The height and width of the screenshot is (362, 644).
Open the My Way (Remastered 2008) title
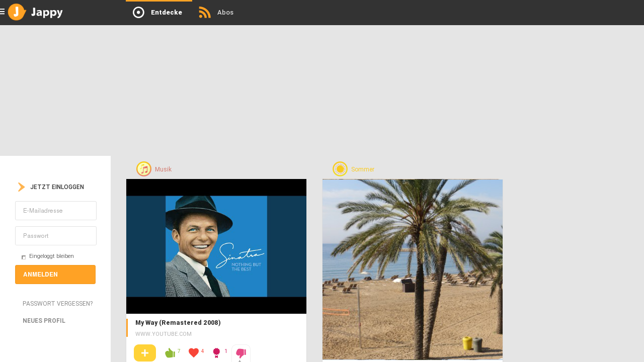178,323
